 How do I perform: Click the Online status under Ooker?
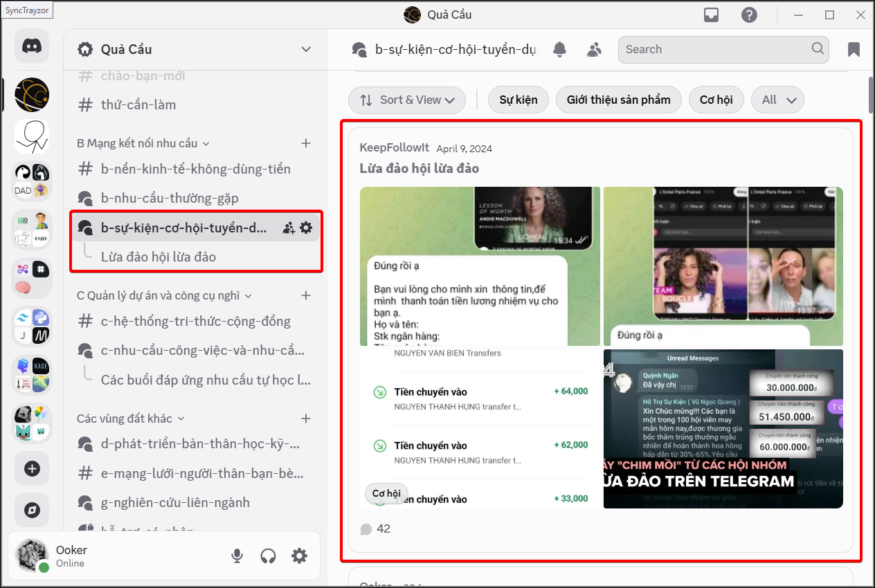pos(70,563)
